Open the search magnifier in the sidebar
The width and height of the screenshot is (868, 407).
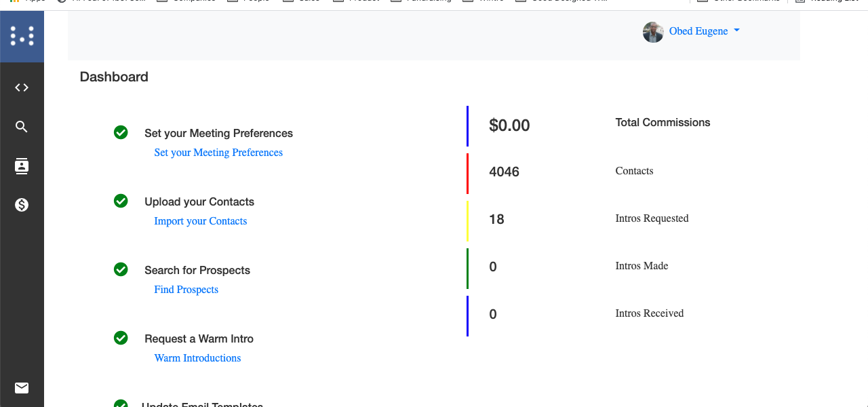coord(22,127)
